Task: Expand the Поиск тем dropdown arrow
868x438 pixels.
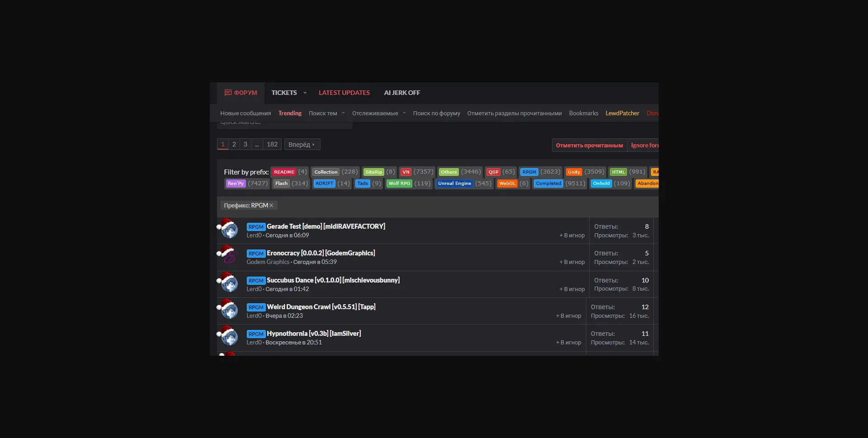Action: pyautogui.click(x=343, y=113)
